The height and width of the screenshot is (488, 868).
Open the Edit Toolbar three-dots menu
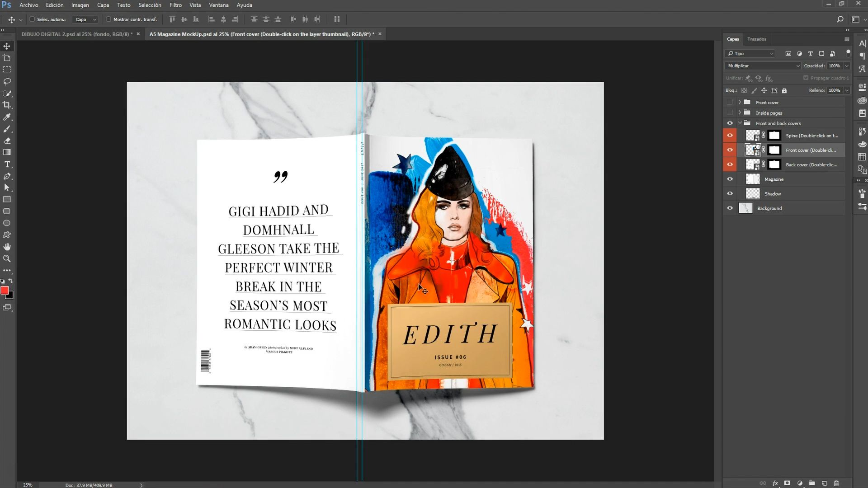point(7,270)
